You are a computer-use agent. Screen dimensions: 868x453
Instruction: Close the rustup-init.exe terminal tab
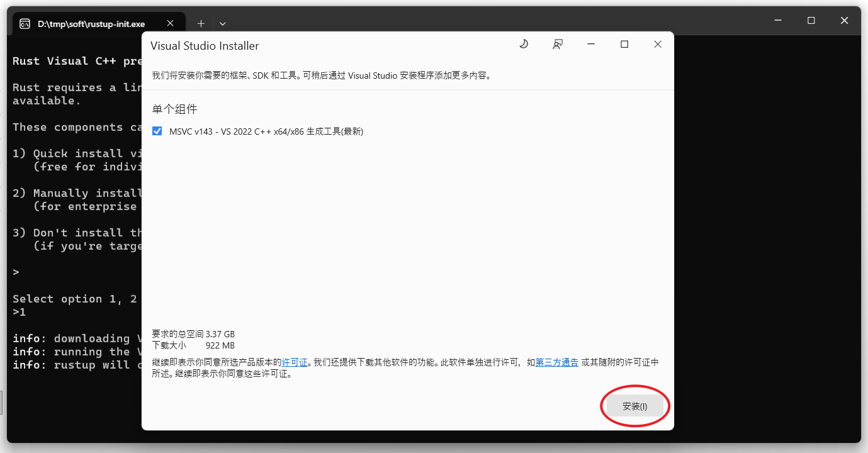[x=170, y=24]
